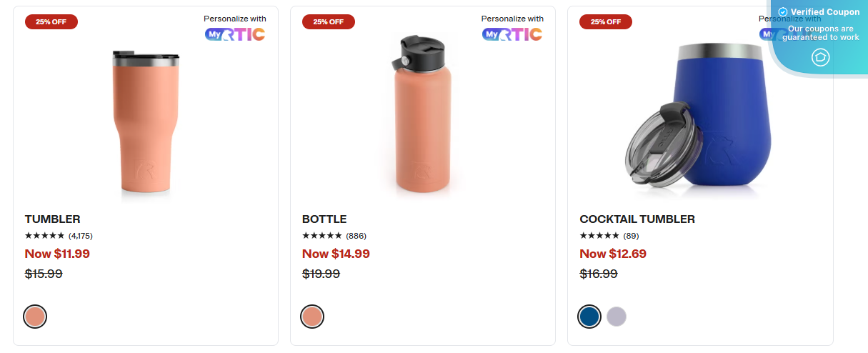This screenshot has width=868, height=353.
Task: Click the coral tumbler product image
Action: tap(146, 123)
